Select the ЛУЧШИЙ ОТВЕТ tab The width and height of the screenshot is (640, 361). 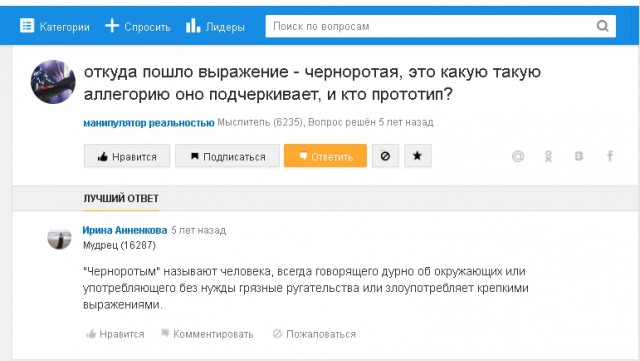tap(121, 198)
